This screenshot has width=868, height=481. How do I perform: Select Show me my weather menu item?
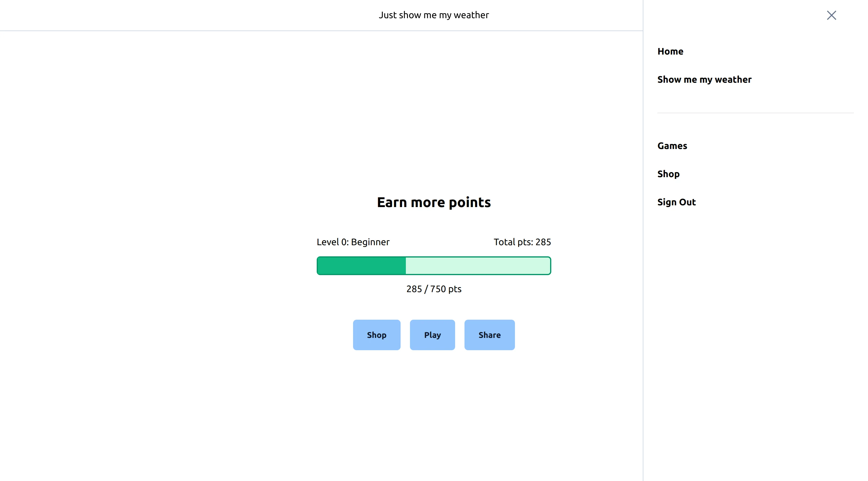click(x=704, y=79)
